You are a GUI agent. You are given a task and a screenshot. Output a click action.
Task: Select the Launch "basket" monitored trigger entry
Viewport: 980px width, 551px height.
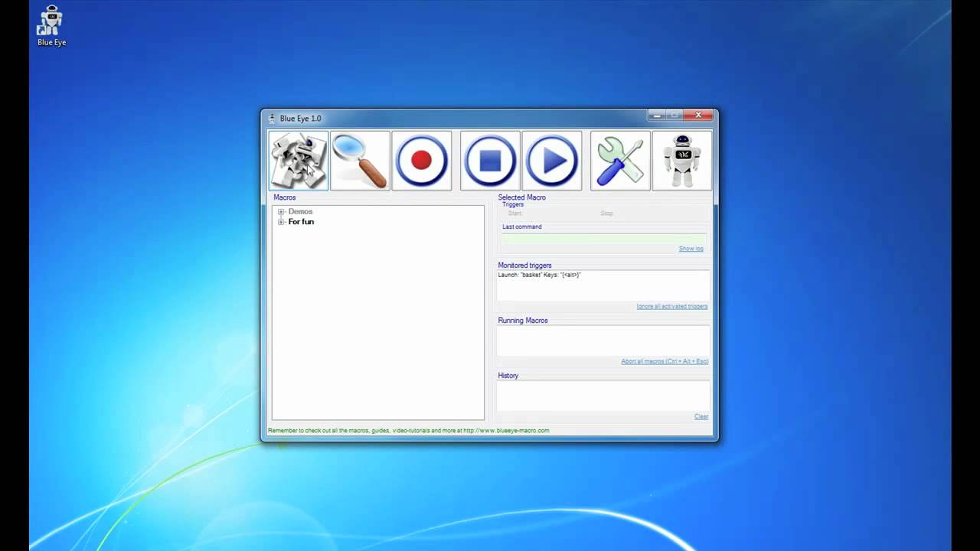[x=540, y=274]
